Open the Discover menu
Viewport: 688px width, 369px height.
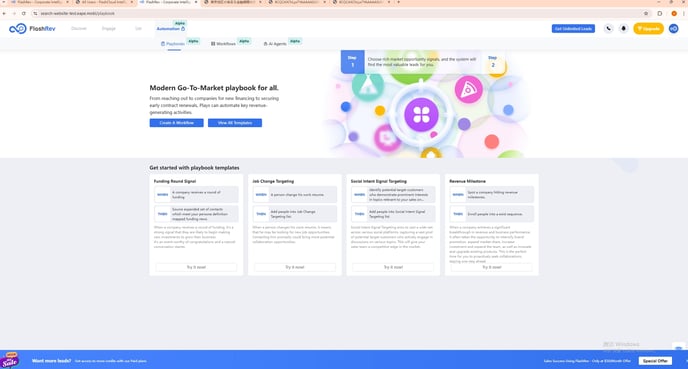point(79,29)
